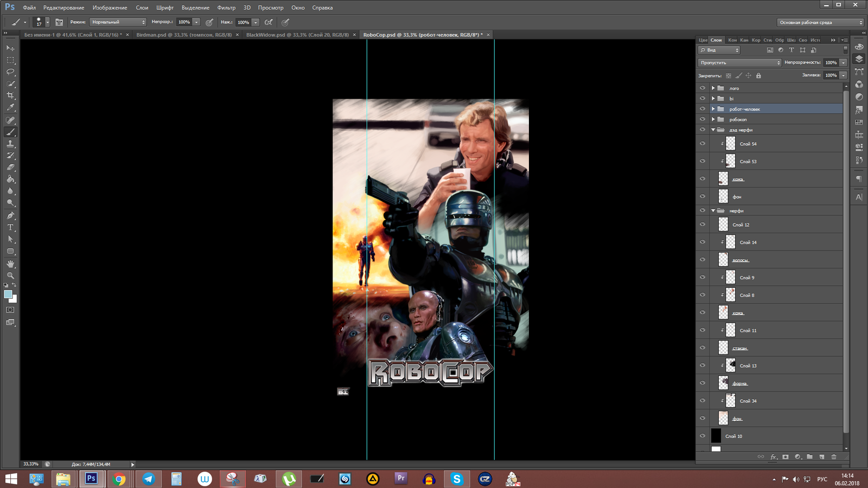Open the Изображение menu
Screen dimensions: 868x488
pos(110,8)
